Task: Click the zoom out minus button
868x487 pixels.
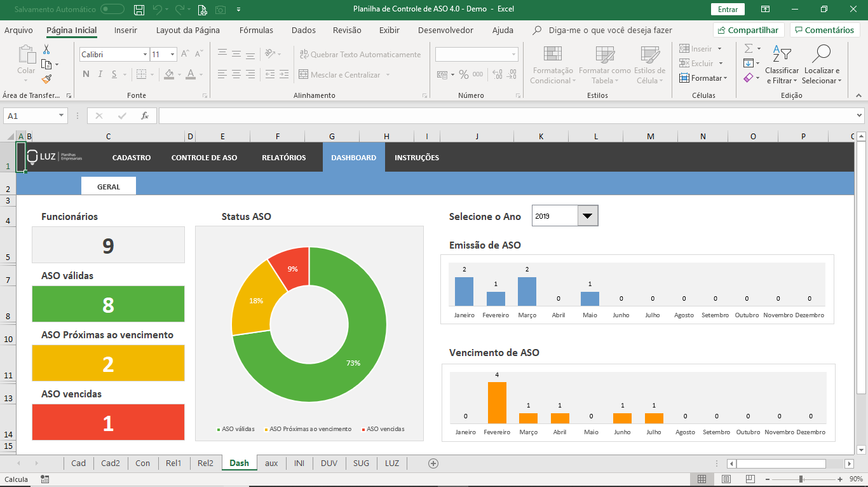Action: point(769,479)
